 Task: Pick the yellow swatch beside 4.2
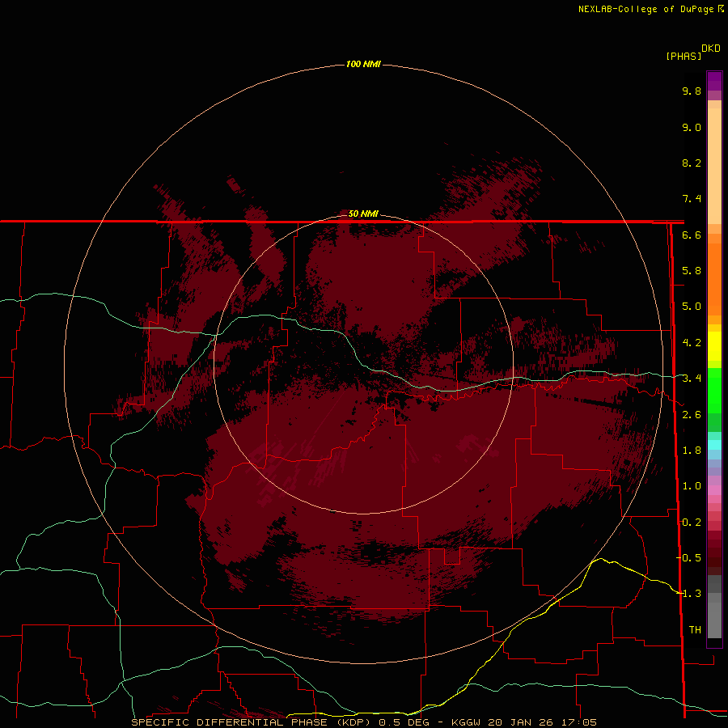point(714,346)
